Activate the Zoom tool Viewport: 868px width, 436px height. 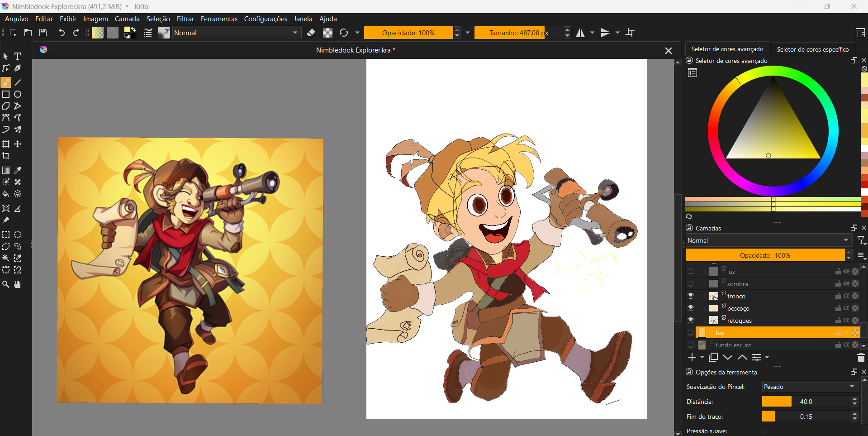click(x=6, y=284)
